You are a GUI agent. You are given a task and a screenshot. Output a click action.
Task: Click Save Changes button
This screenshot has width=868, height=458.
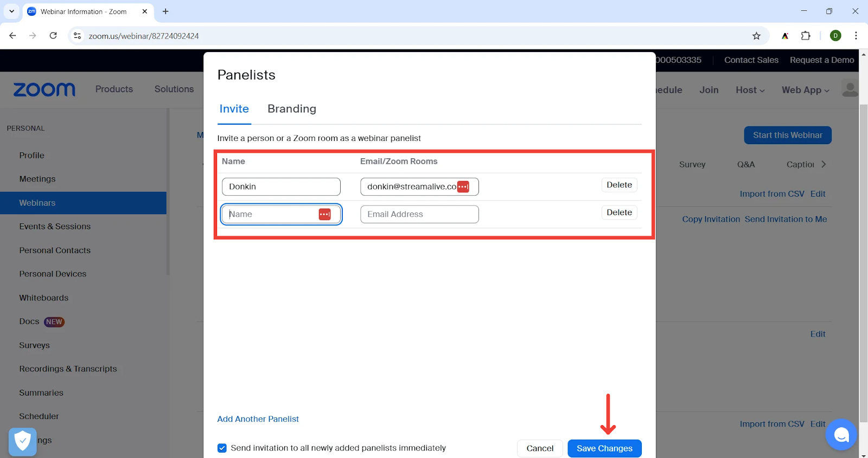click(604, 448)
